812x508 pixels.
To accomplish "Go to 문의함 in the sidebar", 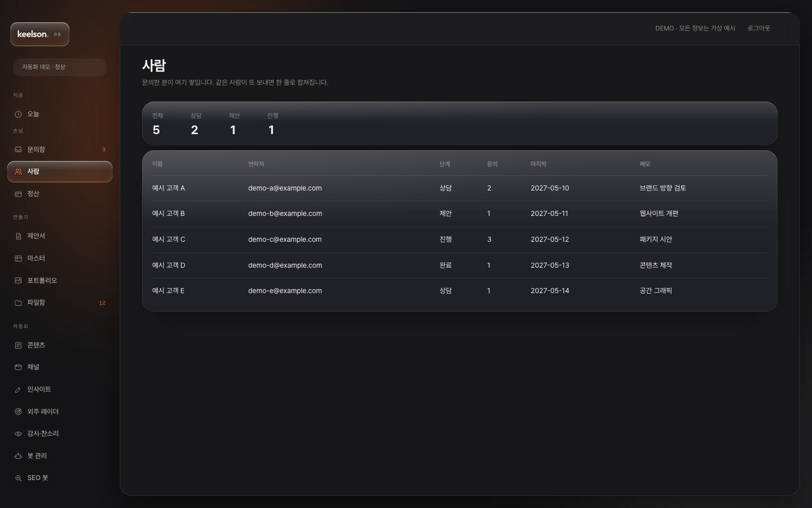I will coord(60,149).
